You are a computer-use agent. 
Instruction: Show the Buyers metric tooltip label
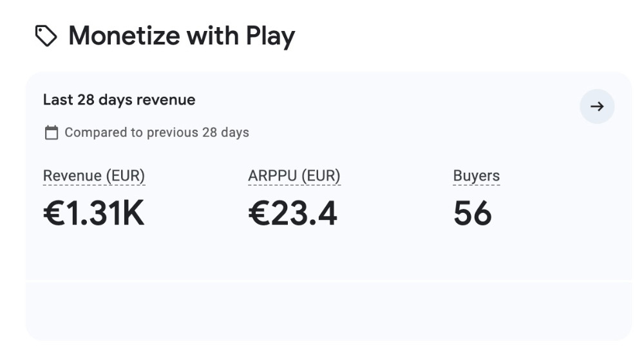click(x=477, y=176)
